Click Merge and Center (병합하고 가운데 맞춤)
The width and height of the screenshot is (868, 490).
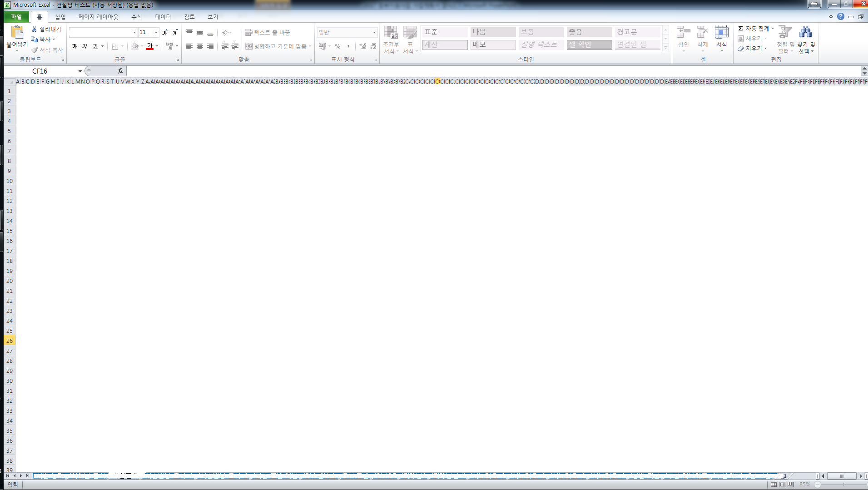[276, 46]
